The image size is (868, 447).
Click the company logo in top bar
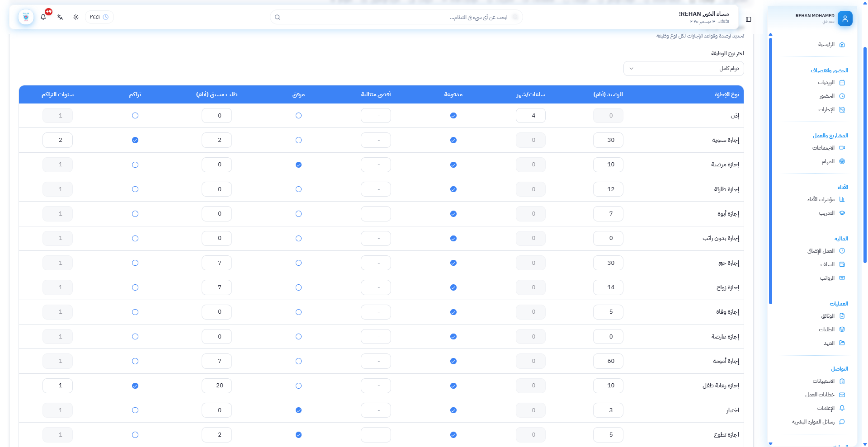26,17
